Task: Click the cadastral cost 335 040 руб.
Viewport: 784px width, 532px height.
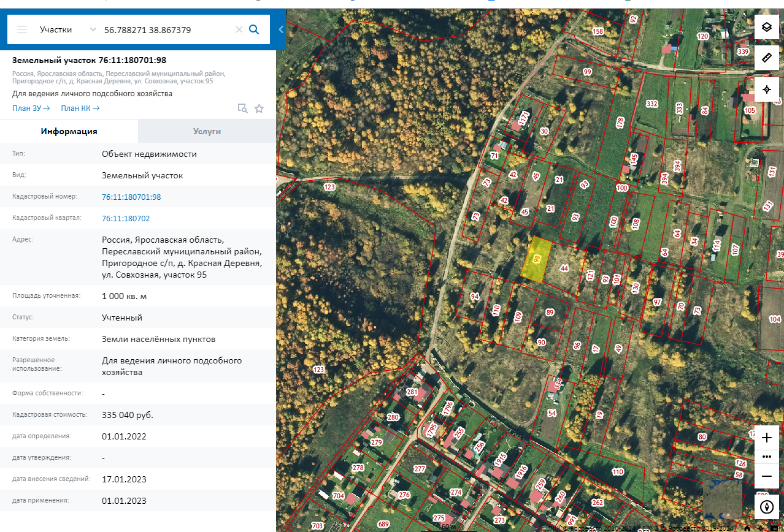Action: (128, 415)
